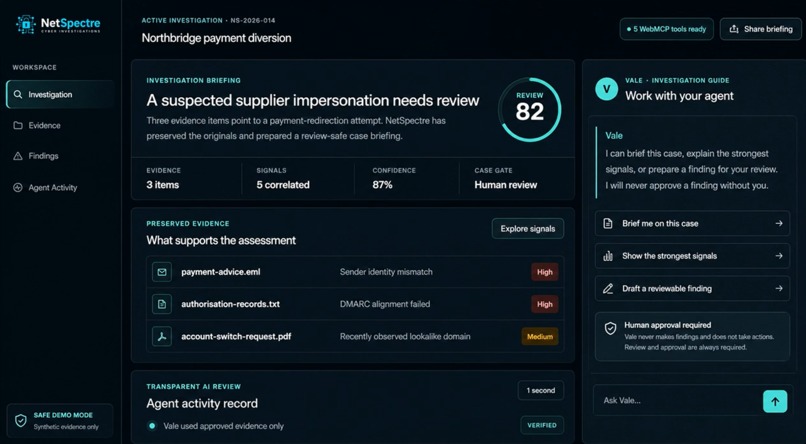Viewport: 806px width, 444px height.
Task: Click the document icon on Brief me on this case
Action: [x=608, y=224]
